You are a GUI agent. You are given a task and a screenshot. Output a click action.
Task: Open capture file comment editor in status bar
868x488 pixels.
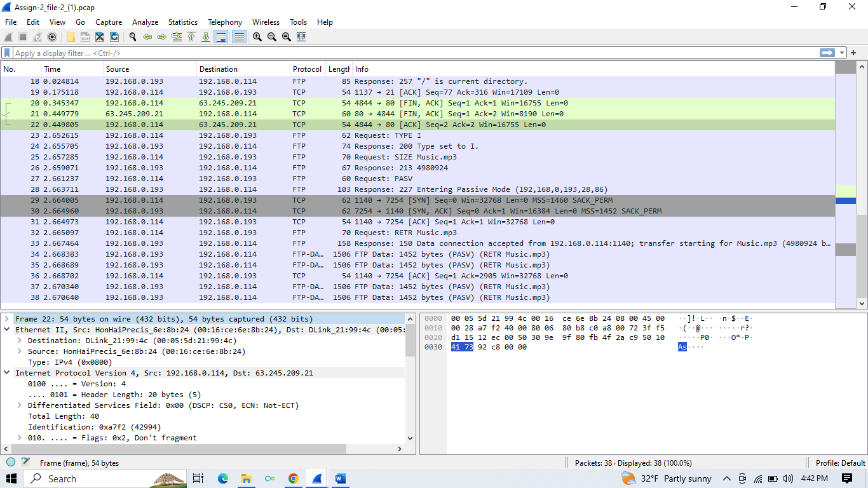coord(25,463)
